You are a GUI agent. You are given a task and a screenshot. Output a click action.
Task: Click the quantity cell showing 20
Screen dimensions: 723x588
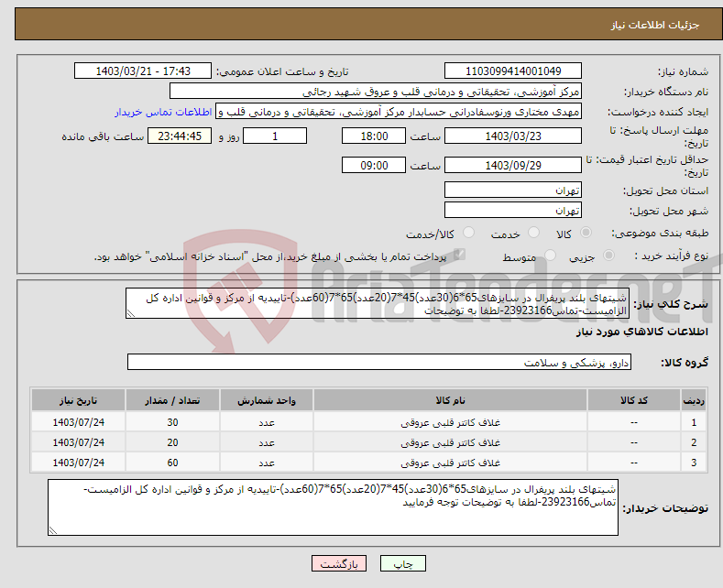[172, 442]
